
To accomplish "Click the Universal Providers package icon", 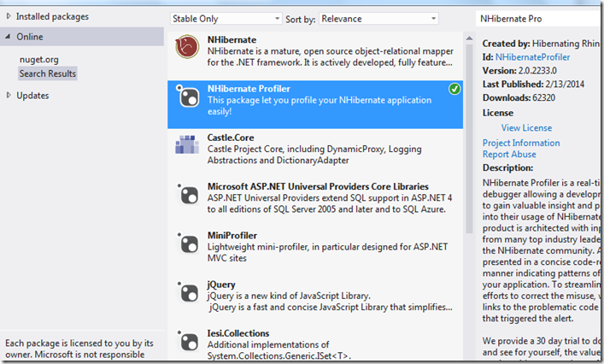I will (188, 194).
